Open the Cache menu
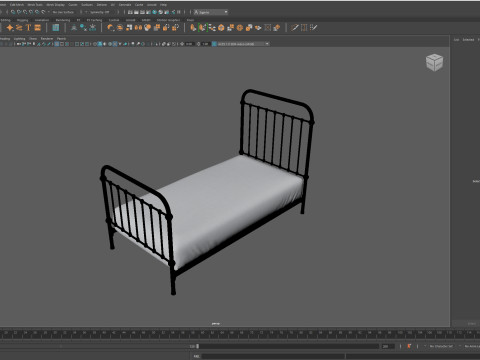 point(139,5)
